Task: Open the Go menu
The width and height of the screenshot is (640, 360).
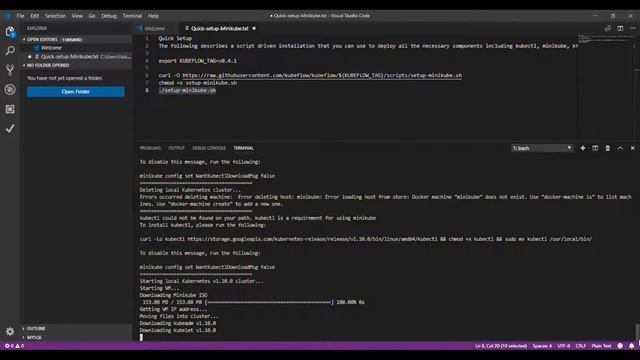Action: coord(92,16)
